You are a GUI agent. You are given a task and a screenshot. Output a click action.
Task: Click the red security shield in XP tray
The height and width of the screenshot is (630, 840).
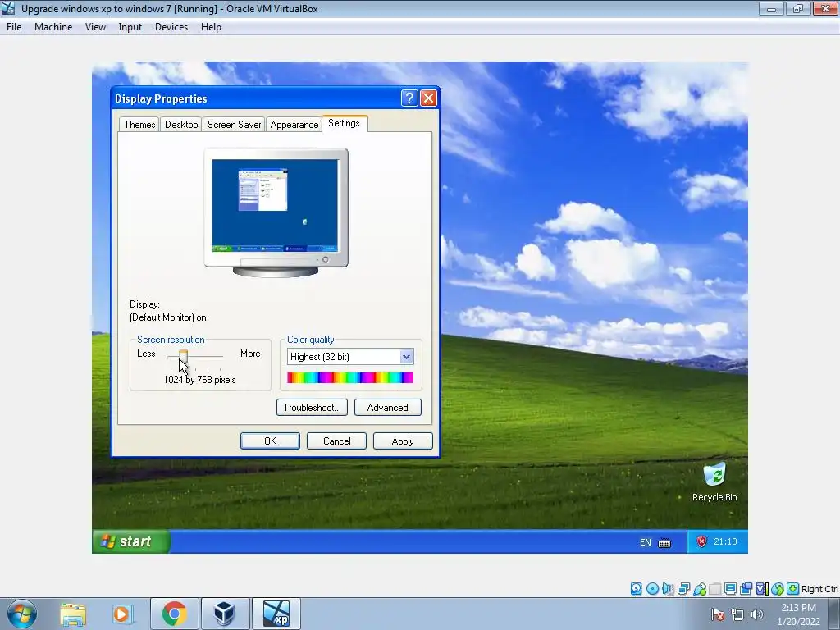701,541
